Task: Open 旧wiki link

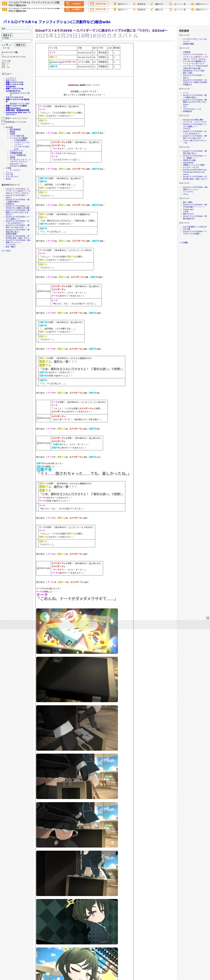Action: click(8, 179)
